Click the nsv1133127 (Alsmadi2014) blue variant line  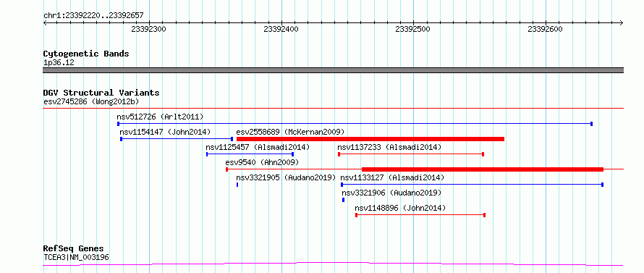pyautogui.click(x=472, y=185)
